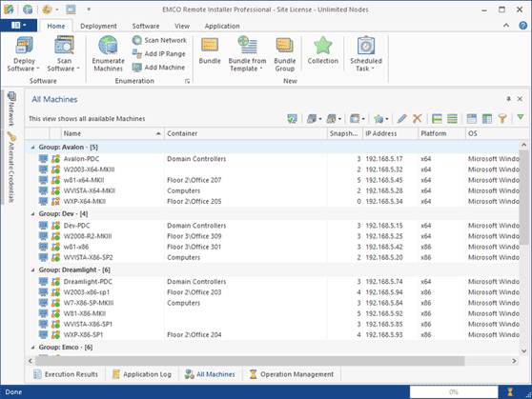Click Add Machine in the ribbon

[x=158, y=68]
